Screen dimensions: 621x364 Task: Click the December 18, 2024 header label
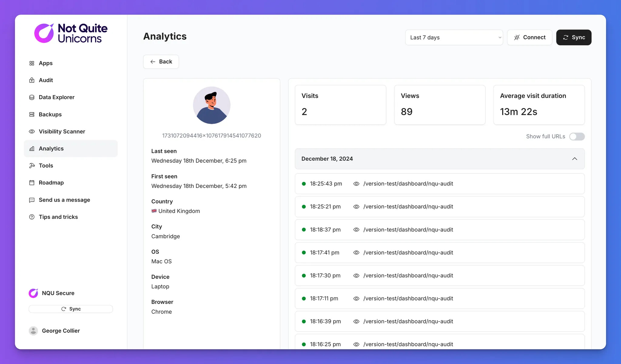click(x=327, y=159)
